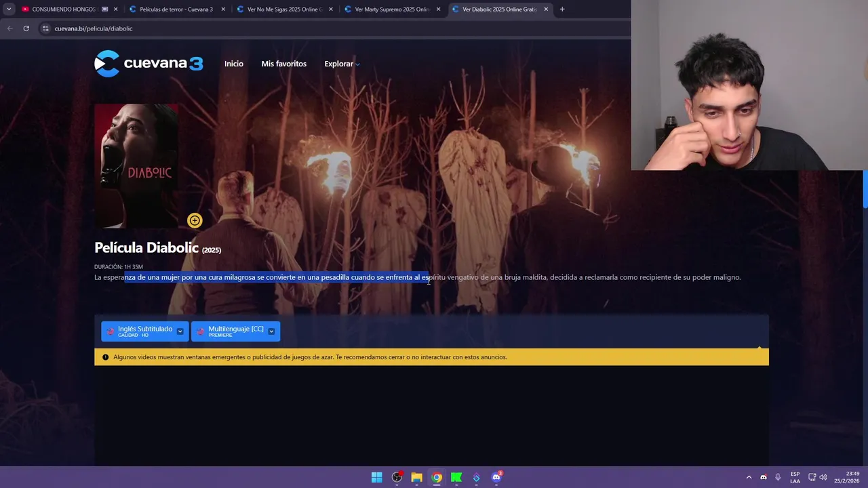868x488 pixels.
Task: Open the Kick app taskbar icon
Action: [x=456, y=477]
